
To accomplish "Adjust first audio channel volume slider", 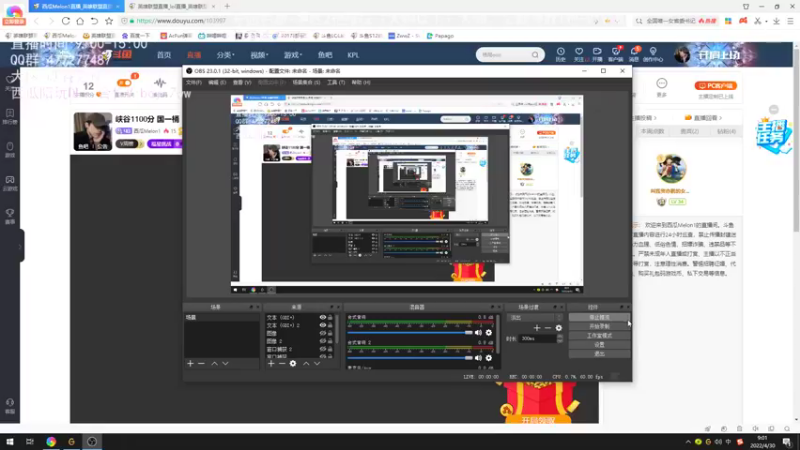I will [x=410, y=333].
